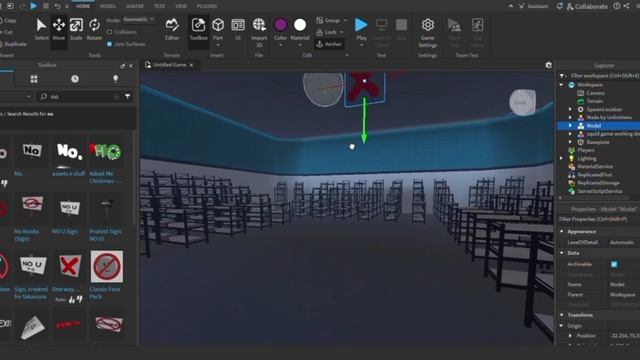Select the 'NO U Sign' toolbox thumbnail
The width and height of the screenshot is (640, 360).
69,208
